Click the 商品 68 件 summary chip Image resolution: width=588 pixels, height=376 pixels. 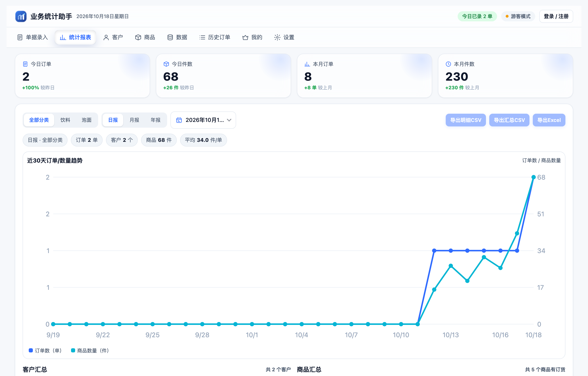[x=159, y=140]
